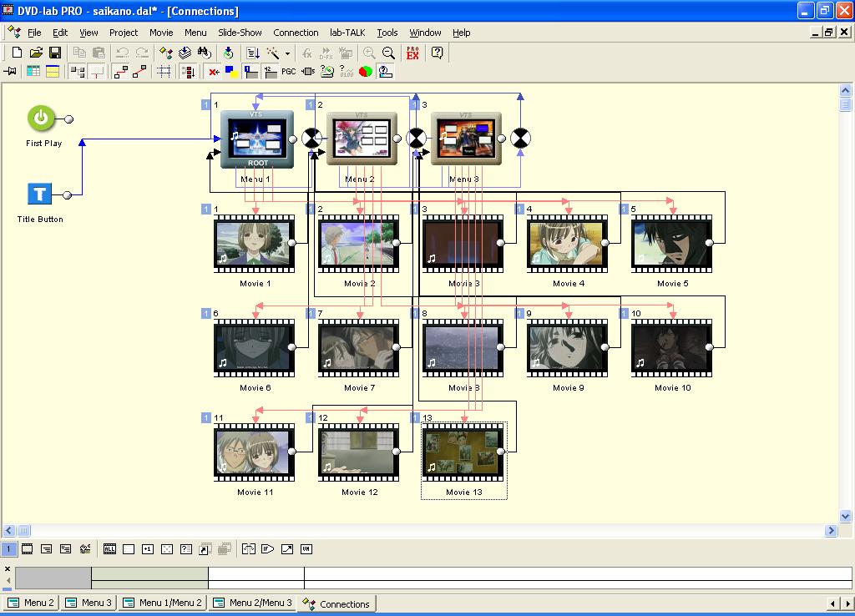Create a new project with the blank page icon
Viewport: 855px width, 616px height.
17,53
